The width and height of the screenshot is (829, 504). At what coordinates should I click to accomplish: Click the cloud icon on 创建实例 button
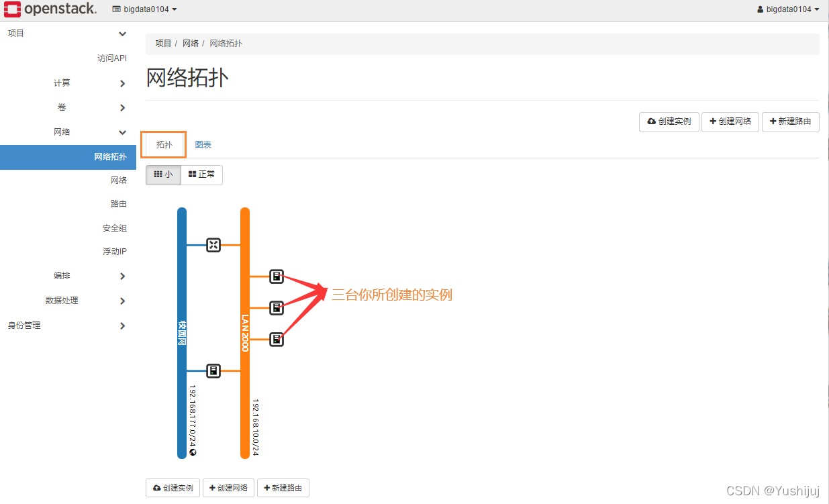tap(650, 121)
